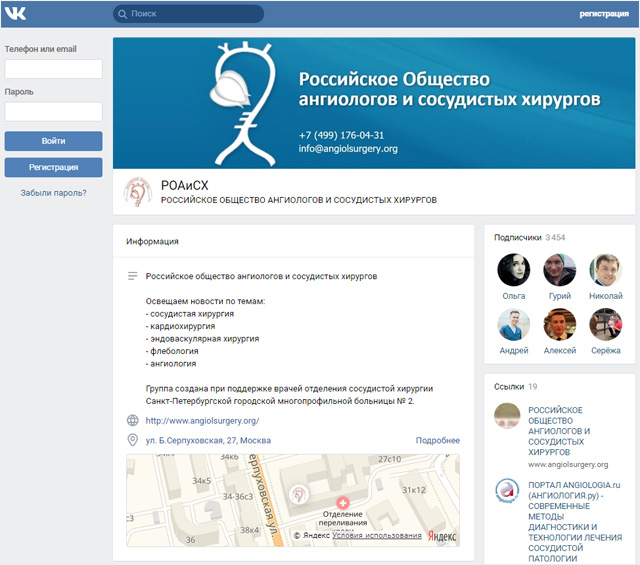Click the name Серёжа
Screen dimensions: 640x565
[x=606, y=351]
